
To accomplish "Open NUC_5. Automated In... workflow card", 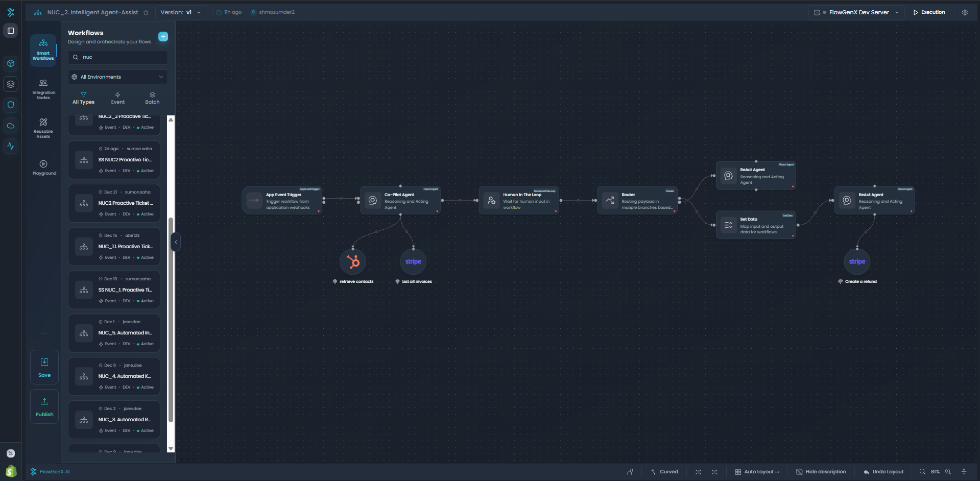I will 114,333.
